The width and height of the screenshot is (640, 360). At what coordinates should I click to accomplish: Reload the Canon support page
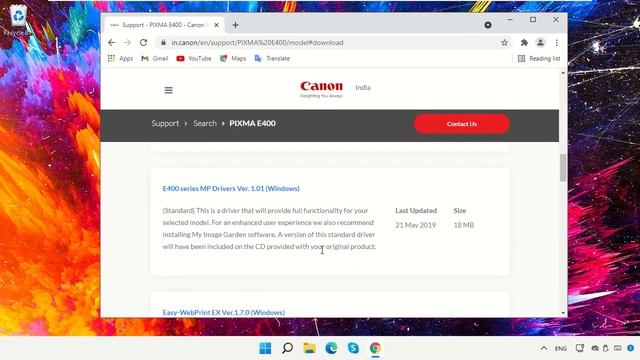[143, 42]
